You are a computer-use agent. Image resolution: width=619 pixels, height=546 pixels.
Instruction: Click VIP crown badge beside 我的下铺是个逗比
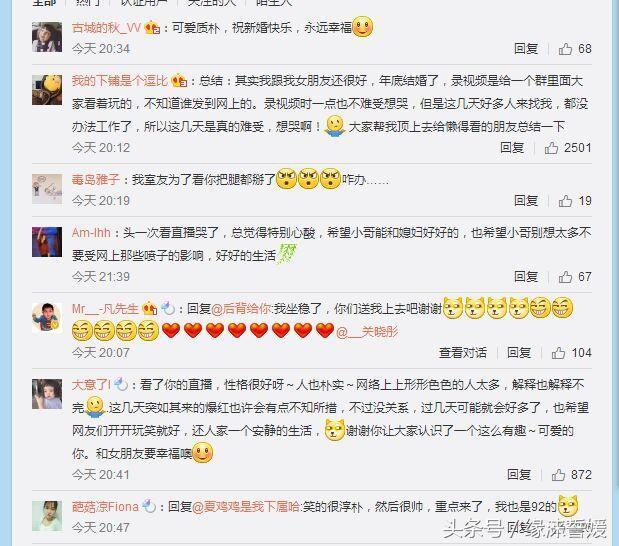pos(179,81)
